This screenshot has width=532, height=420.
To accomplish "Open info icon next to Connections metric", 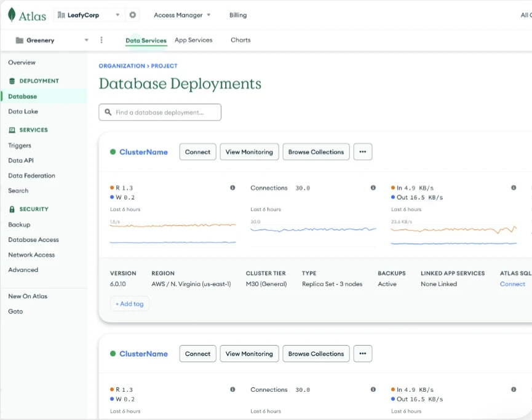I will (x=373, y=188).
